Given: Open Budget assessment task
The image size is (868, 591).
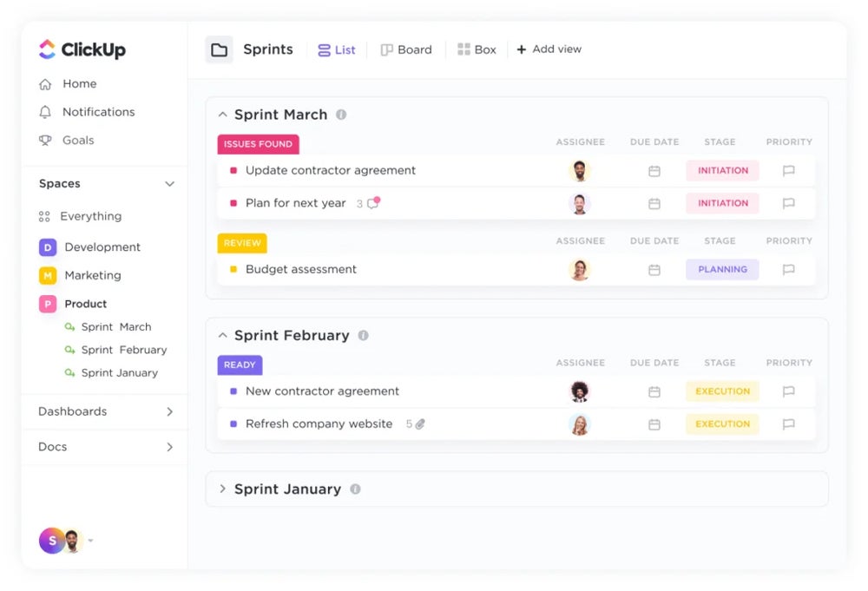Looking at the screenshot, I should [301, 270].
